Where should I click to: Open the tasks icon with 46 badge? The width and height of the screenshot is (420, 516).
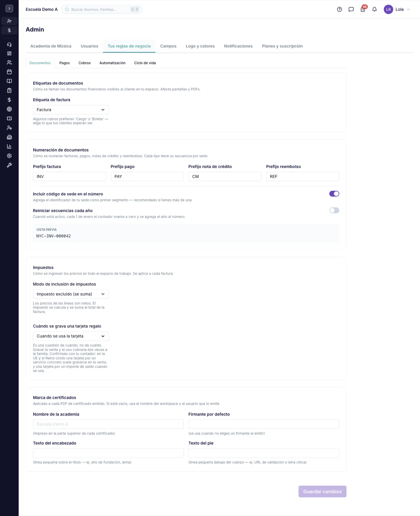tap(363, 9)
